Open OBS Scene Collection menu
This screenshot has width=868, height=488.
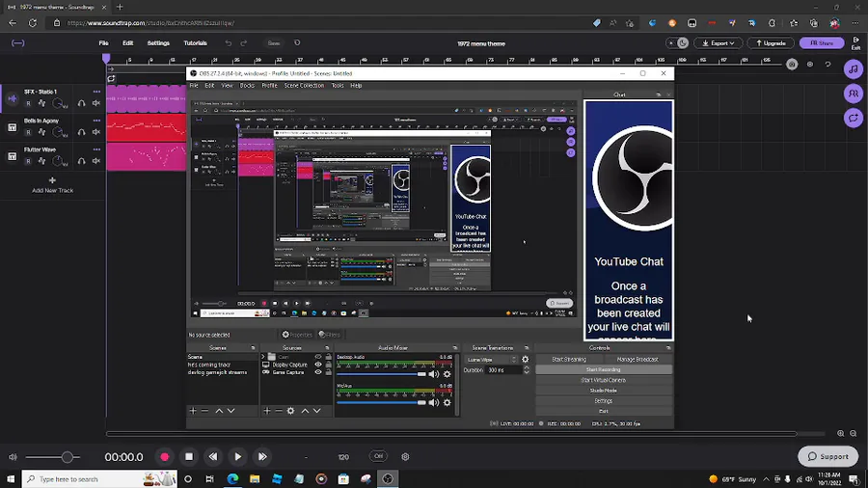pos(304,86)
